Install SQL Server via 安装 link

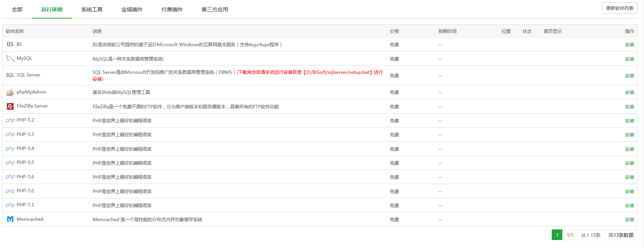630,76
